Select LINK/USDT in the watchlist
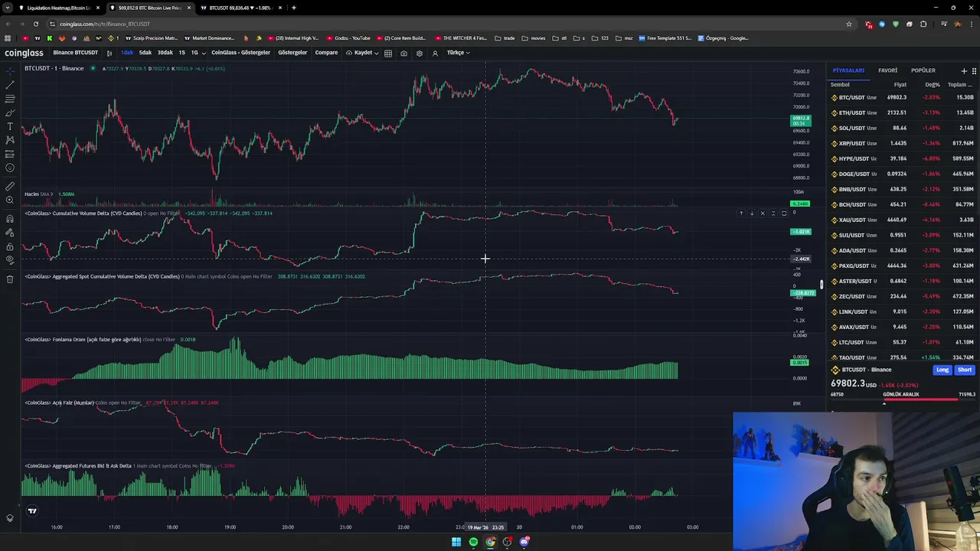980x551 pixels. coord(903,311)
